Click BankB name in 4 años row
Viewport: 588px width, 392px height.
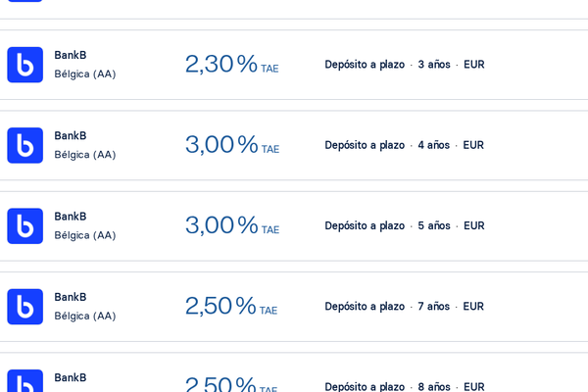point(71,136)
